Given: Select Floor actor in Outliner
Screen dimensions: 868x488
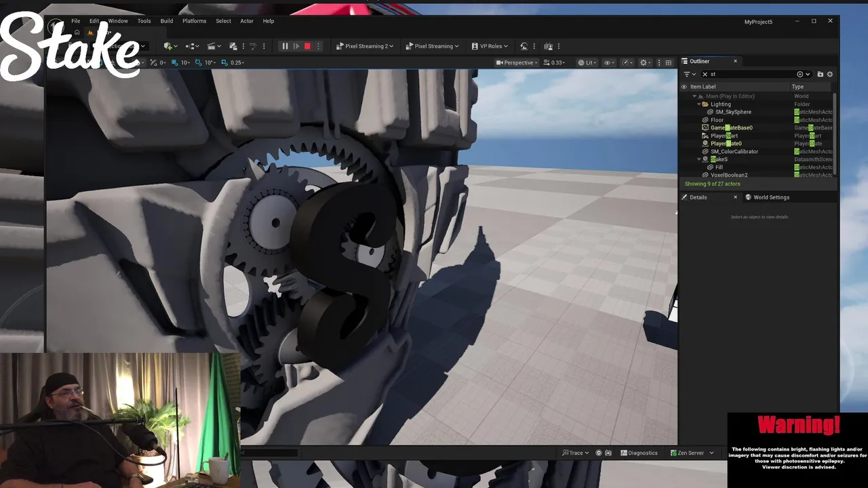Looking at the screenshot, I should point(717,120).
